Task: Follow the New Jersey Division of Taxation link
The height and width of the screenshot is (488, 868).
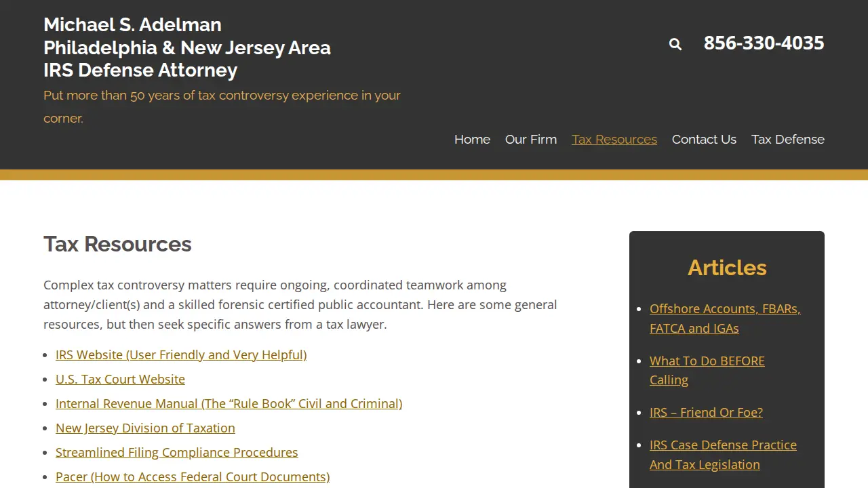Action: (x=145, y=428)
